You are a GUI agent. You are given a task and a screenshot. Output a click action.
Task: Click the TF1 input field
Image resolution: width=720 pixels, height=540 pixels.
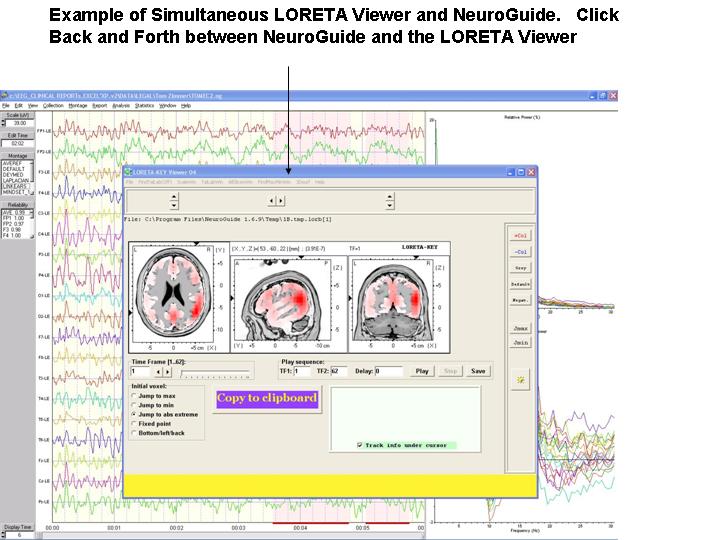tap(302, 371)
